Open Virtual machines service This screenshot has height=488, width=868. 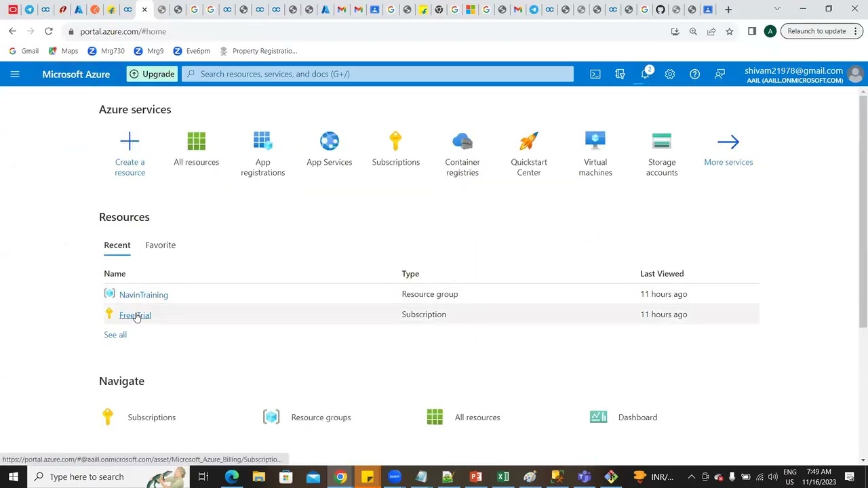(595, 154)
